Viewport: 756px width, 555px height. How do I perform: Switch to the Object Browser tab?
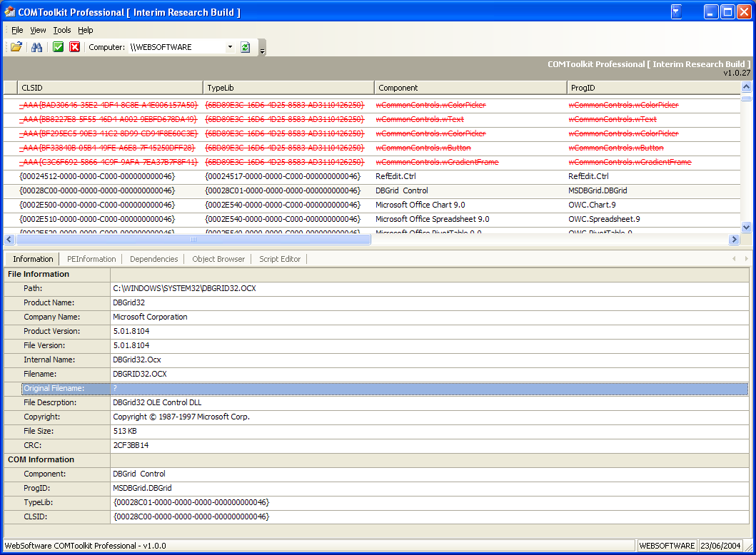[218, 259]
